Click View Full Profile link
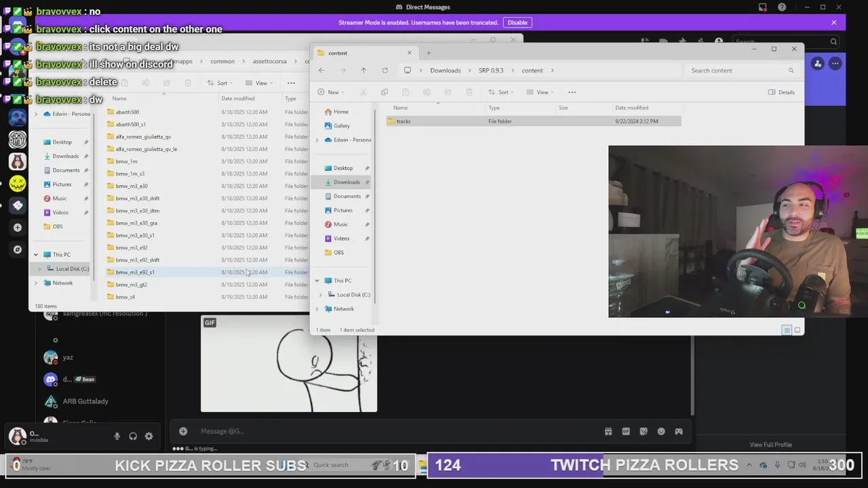The image size is (868, 488). (x=770, y=445)
